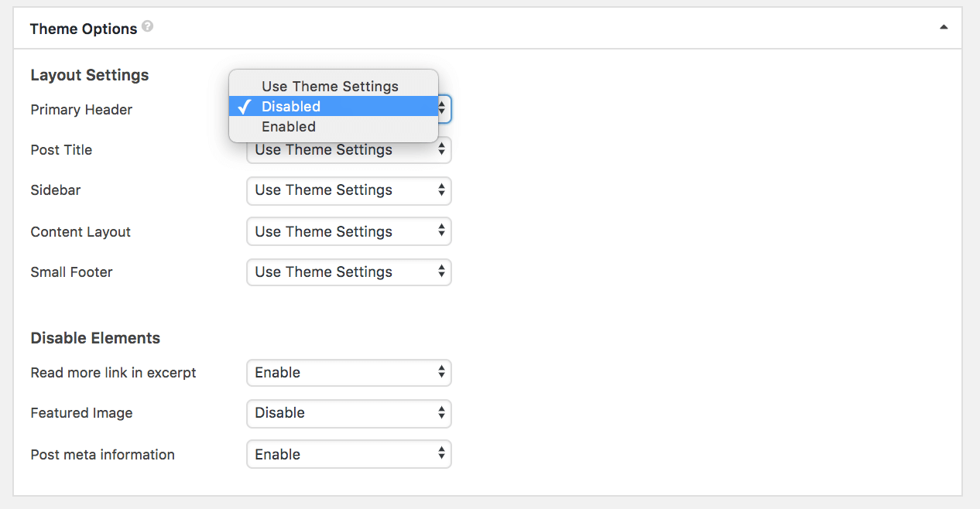Click the Sidebar dropdown arrows icon
This screenshot has width=980, height=509.
pos(441,190)
